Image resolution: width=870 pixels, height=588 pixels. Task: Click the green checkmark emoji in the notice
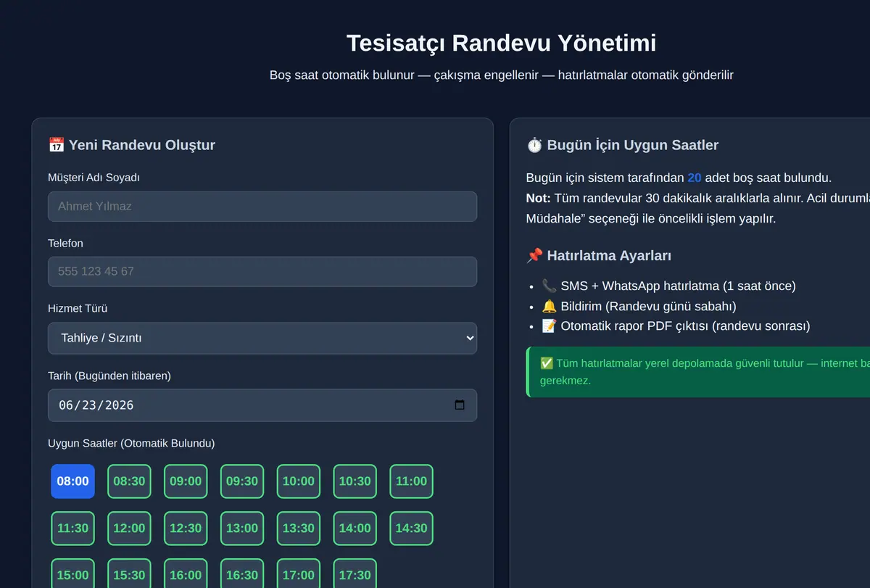(x=547, y=363)
